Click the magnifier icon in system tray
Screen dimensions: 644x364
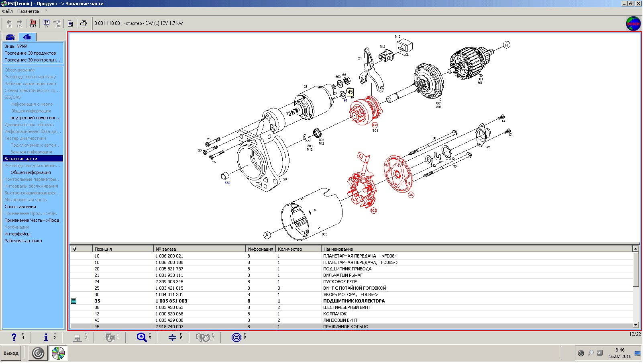(x=591, y=353)
